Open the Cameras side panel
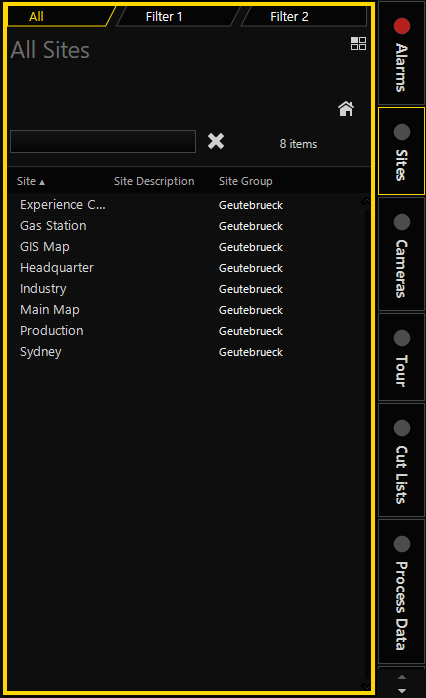The image size is (426, 698). click(402, 254)
